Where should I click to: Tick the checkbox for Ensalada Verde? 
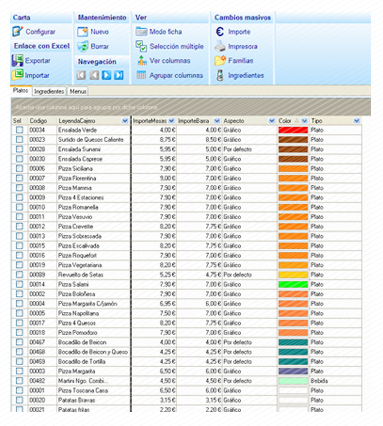tap(19, 130)
